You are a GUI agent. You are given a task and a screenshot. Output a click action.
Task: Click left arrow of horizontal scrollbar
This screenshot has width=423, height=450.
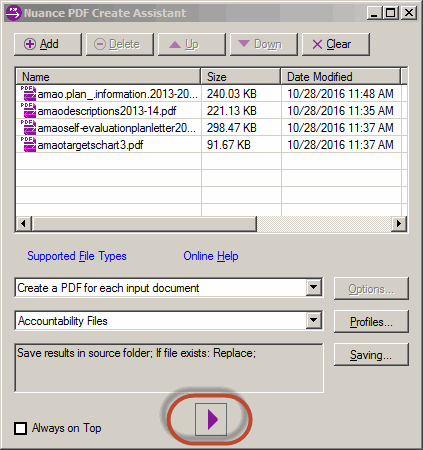pyautogui.click(x=24, y=223)
